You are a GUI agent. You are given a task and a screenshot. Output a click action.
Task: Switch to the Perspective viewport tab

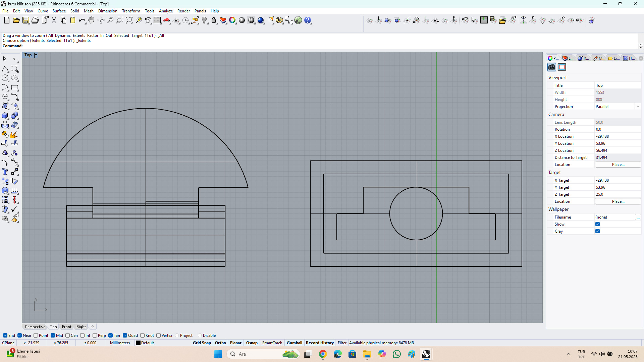click(35, 327)
